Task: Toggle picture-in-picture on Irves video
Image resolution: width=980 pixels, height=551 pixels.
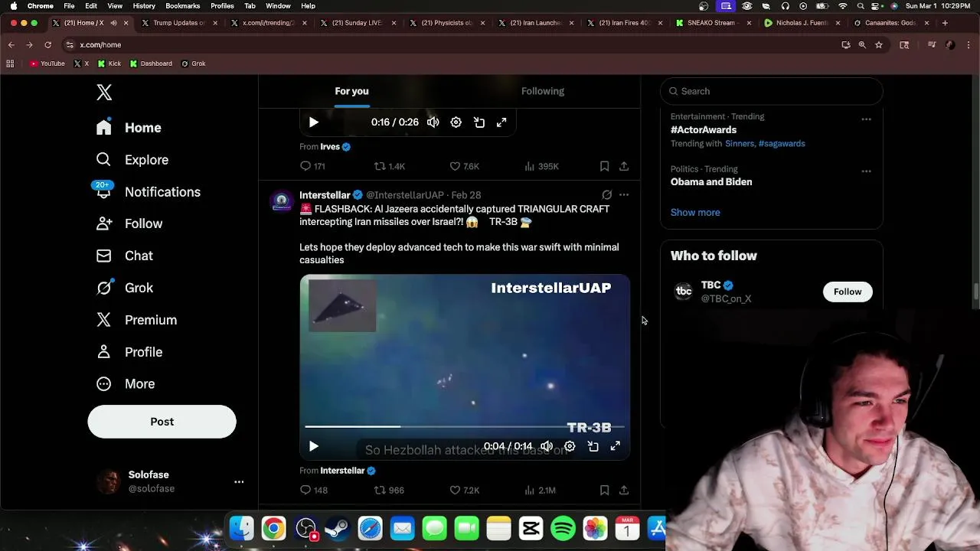Action: (x=479, y=122)
